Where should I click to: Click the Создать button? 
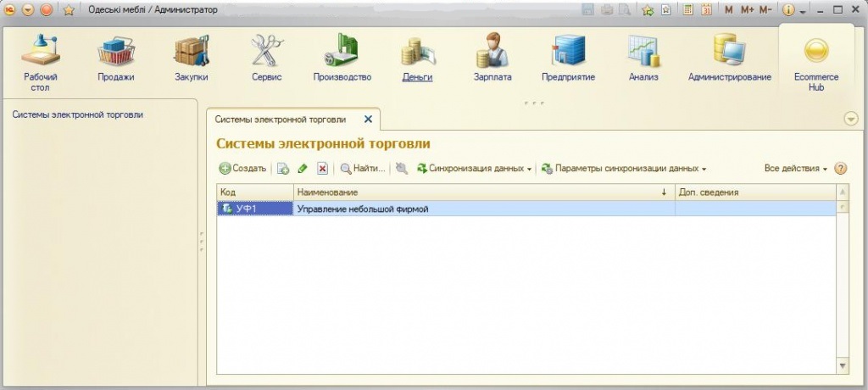click(242, 169)
